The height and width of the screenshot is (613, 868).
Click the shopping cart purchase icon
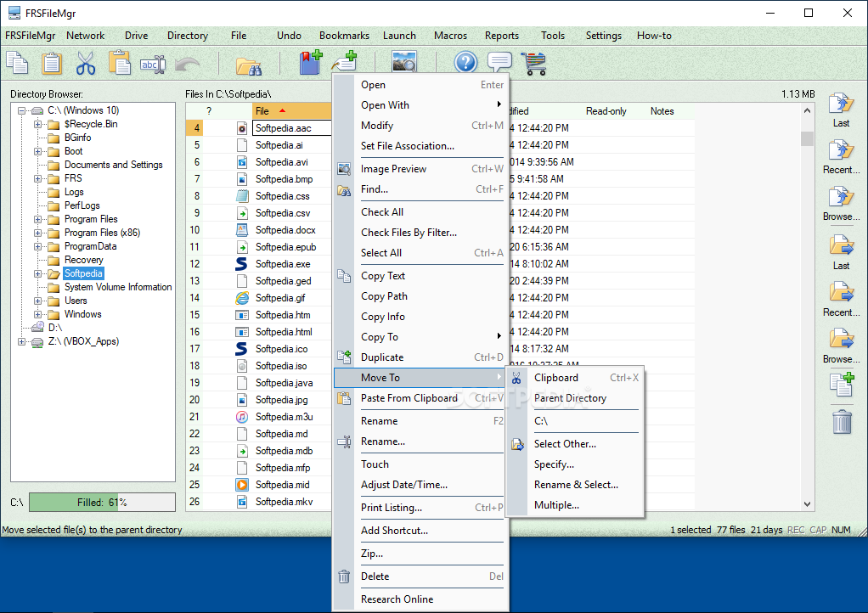pos(533,64)
